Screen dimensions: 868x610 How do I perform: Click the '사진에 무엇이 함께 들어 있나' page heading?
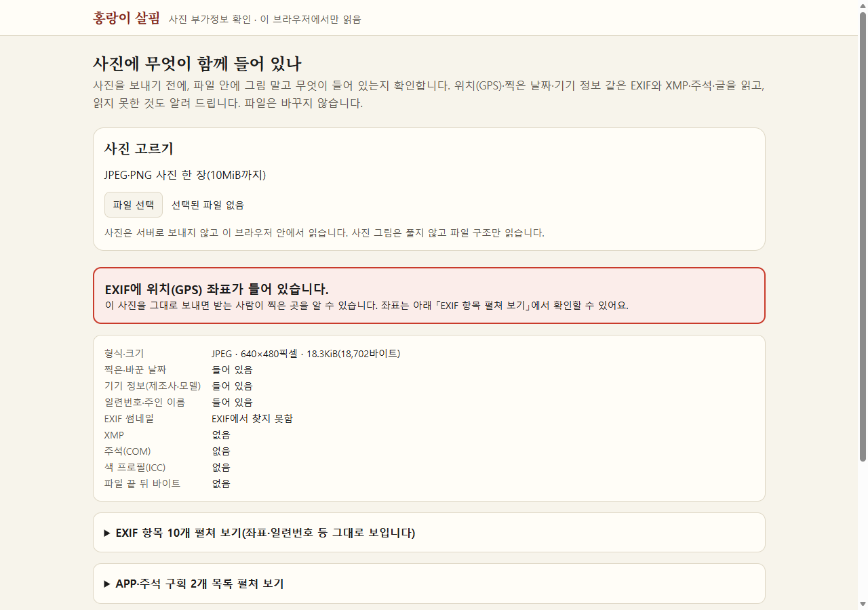tap(197, 64)
